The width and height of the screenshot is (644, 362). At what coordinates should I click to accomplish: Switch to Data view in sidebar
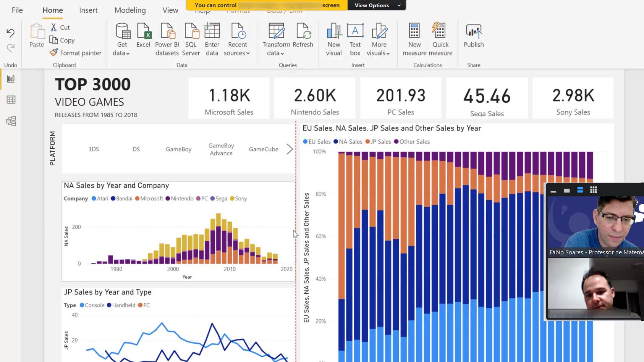pyautogui.click(x=11, y=100)
